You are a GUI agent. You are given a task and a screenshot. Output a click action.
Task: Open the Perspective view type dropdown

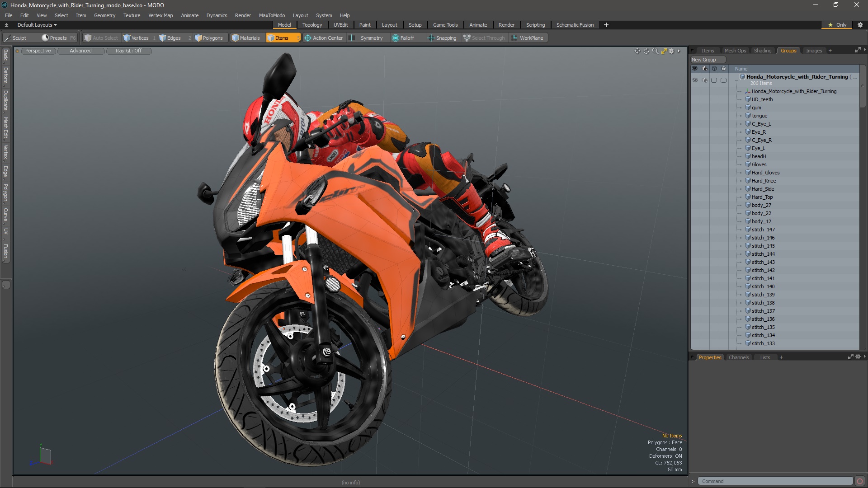click(38, 51)
